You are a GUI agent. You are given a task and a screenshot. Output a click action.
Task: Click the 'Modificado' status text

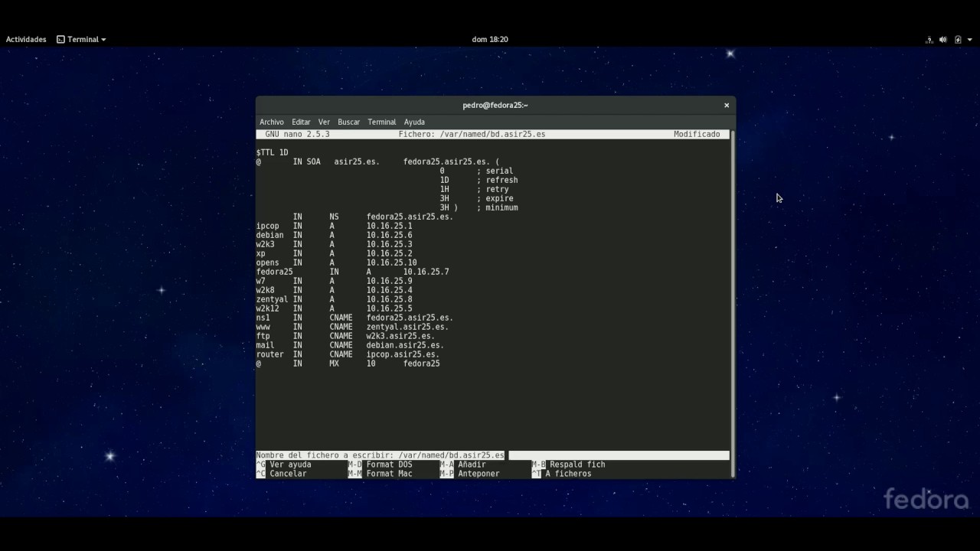coord(697,134)
